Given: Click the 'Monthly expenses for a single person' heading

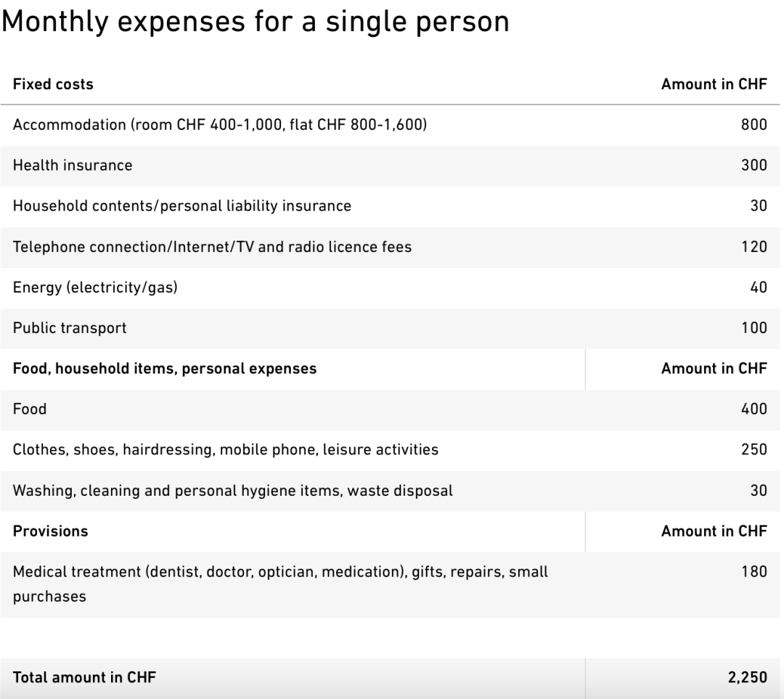Looking at the screenshot, I should point(255,22).
